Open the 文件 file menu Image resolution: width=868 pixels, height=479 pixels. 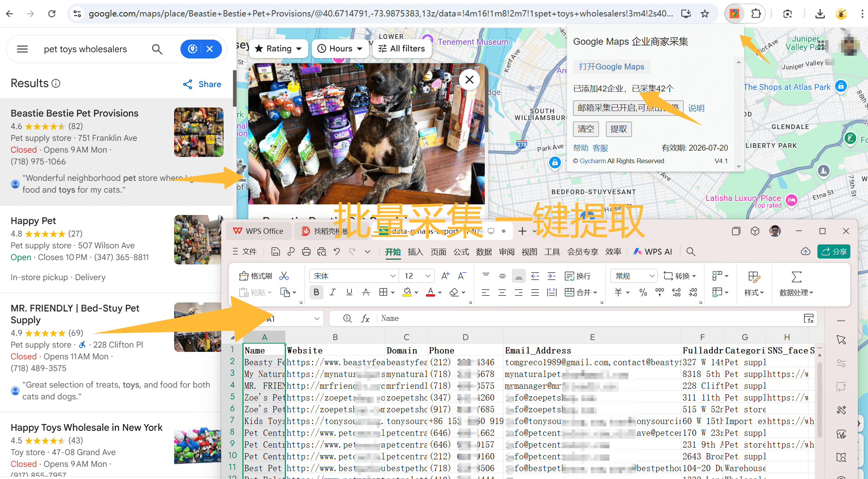(x=245, y=252)
